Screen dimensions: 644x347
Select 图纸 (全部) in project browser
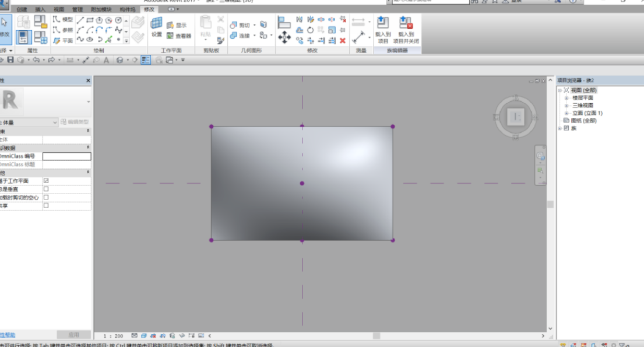pos(583,121)
